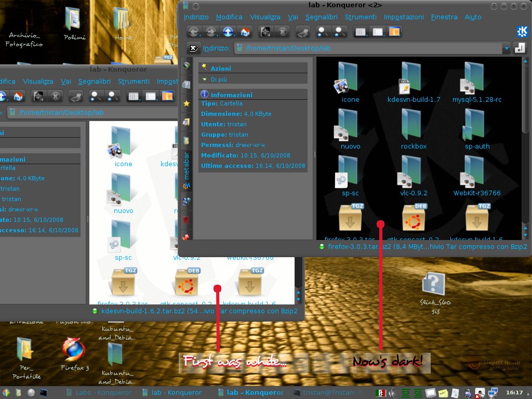Switch to icon view in Konqueror <2>
The image size is (532, 399).
coord(361,32)
